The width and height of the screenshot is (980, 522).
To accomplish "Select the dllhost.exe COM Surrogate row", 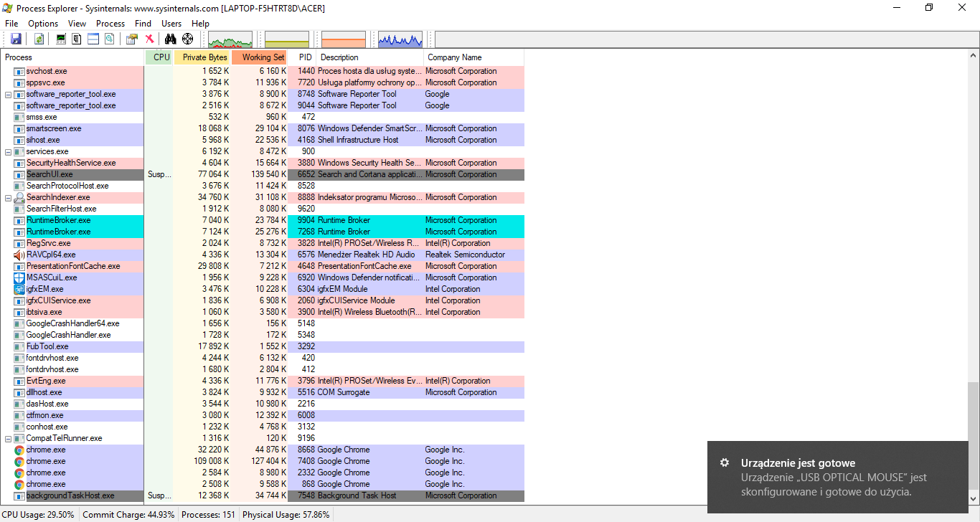I will click(x=263, y=392).
